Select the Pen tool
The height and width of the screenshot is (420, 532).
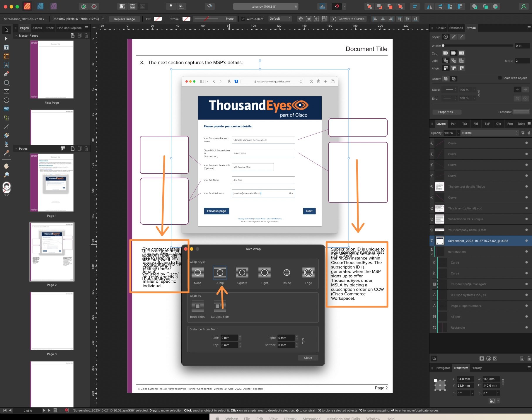(x=6, y=74)
